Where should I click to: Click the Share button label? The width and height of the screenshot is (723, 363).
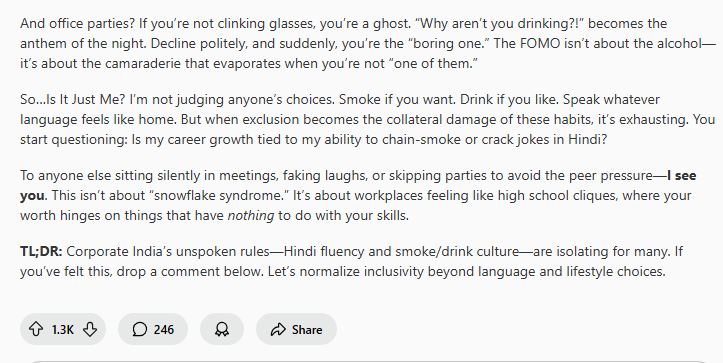click(x=307, y=330)
